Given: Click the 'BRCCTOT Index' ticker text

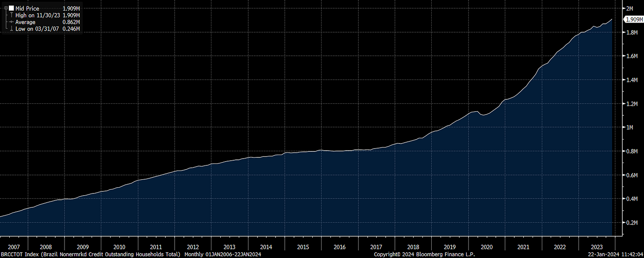Looking at the screenshot, I should [19, 254].
